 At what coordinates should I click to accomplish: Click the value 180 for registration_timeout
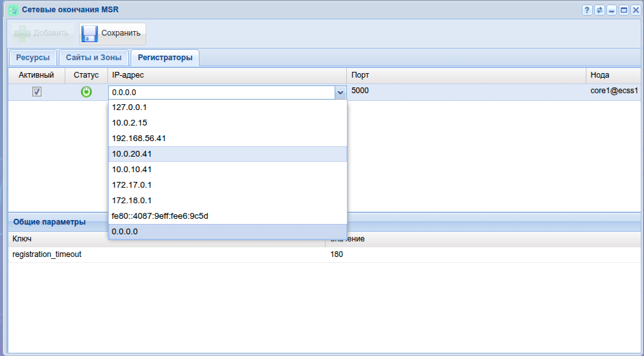click(x=483, y=254)
